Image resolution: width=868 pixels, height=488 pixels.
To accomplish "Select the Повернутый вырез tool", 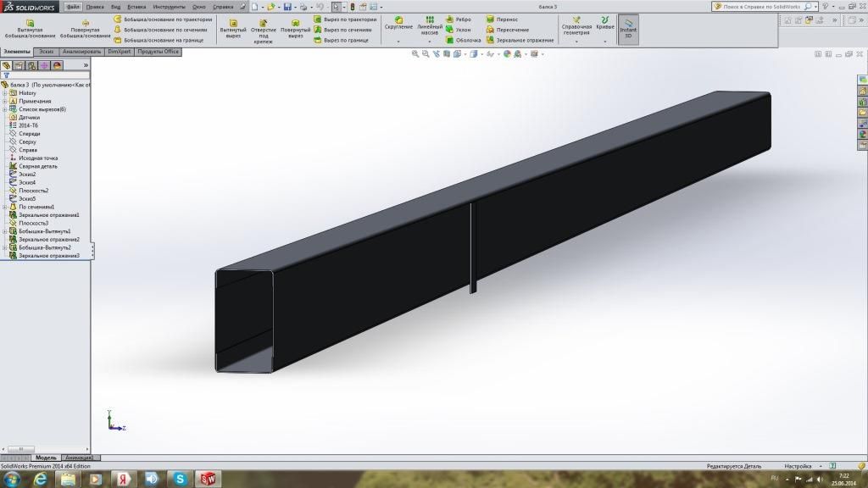I will [x=295, y=29].
